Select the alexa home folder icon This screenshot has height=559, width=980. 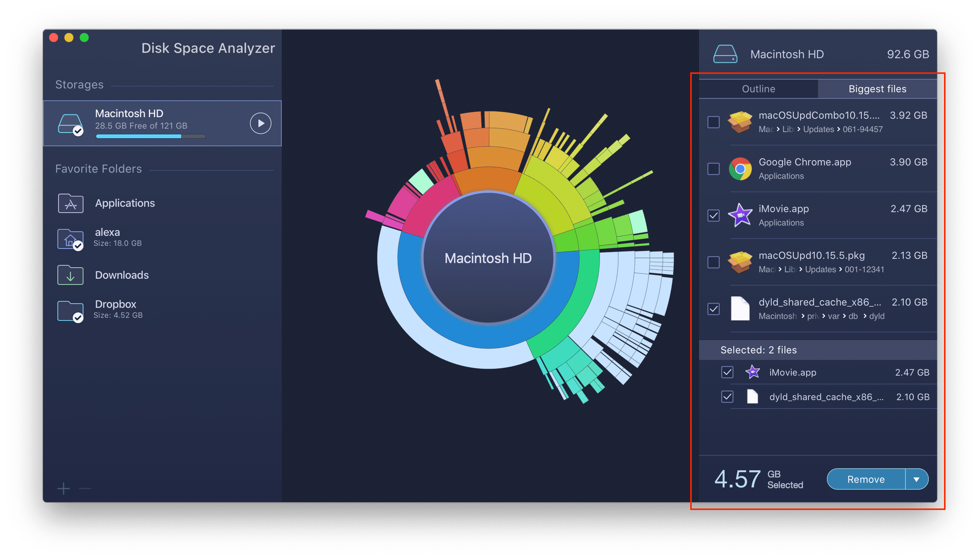point(73,239)
